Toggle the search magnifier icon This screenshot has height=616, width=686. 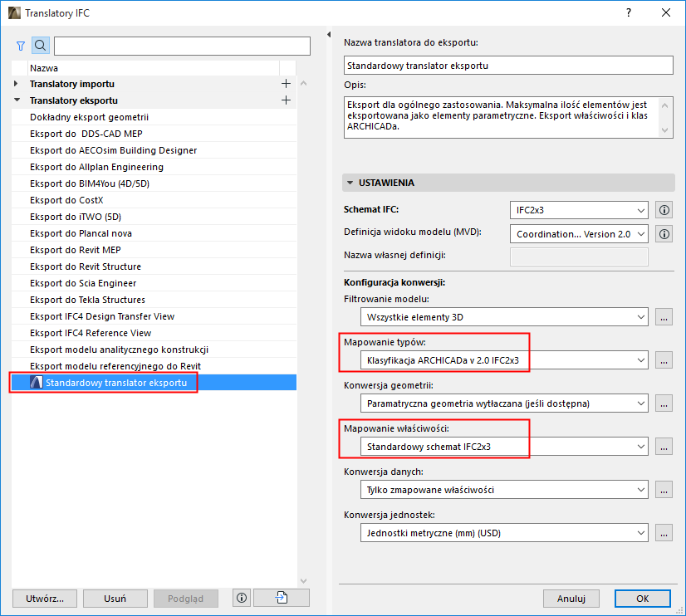[40, 46]
